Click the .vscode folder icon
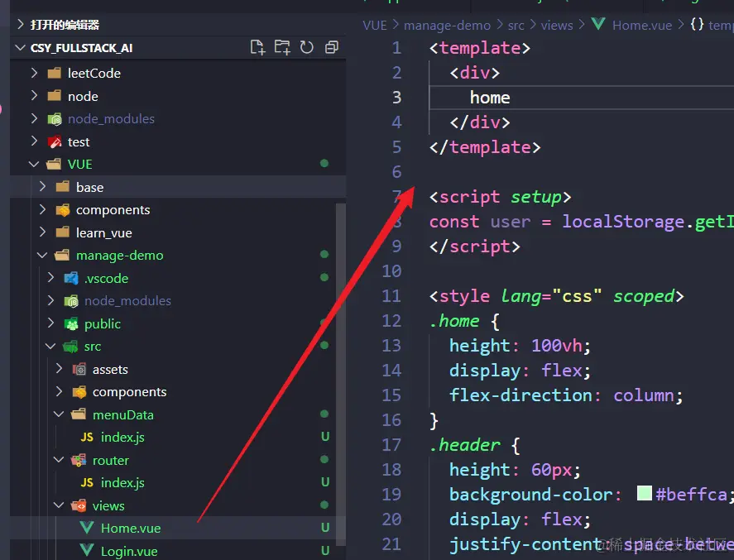Viewport: 734px width, 560px height. [71, 278]
